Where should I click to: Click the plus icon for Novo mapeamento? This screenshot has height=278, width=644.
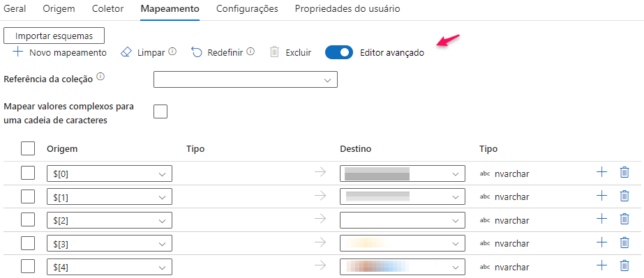point(17,52)
